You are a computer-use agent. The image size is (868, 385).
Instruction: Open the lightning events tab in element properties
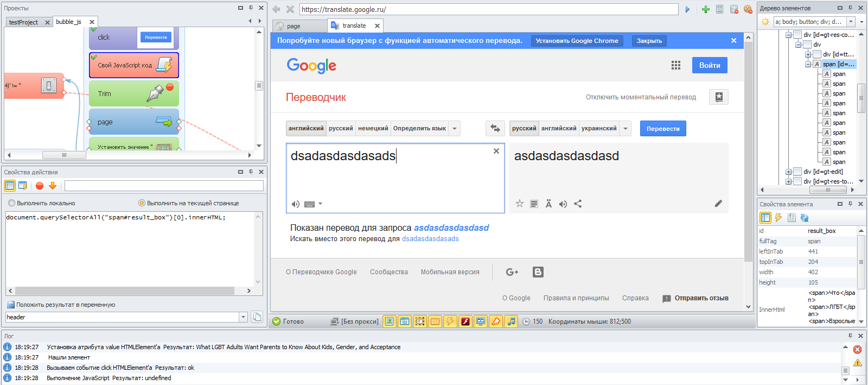tap(778, 218)
